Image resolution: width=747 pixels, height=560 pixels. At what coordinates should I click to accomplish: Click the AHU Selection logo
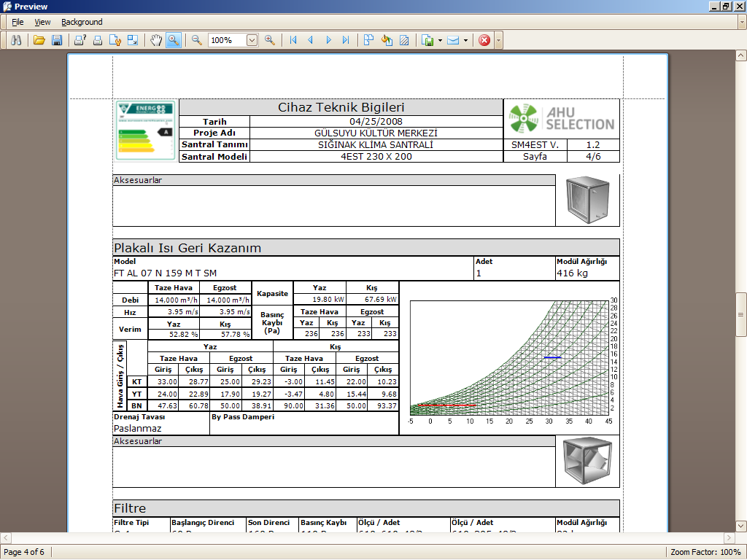pos(561,119)
